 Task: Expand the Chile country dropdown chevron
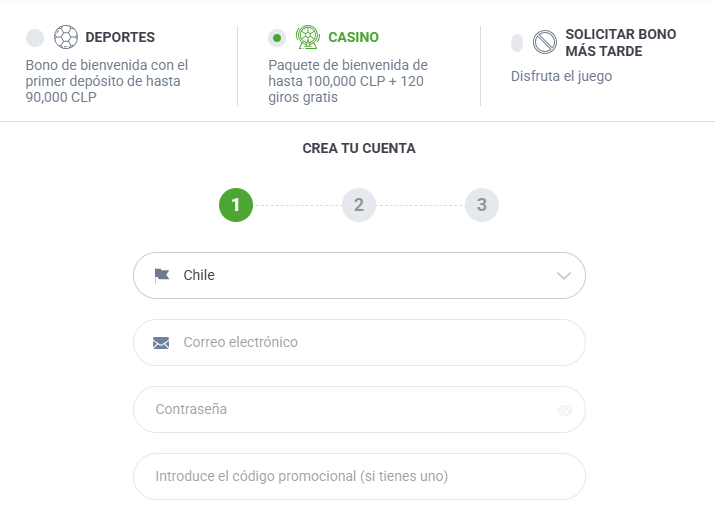pos(564,276)
